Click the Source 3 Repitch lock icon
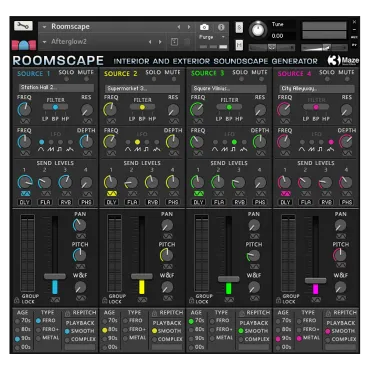Image resolution: width=370 pixels, height=370 pixels. click(242, 313)
